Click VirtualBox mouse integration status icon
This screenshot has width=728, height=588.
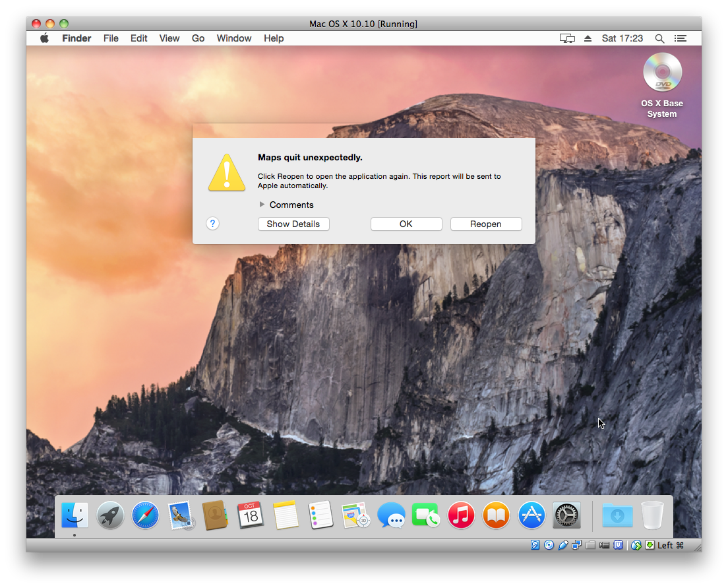pyautogui.click(x=636, y=544)
